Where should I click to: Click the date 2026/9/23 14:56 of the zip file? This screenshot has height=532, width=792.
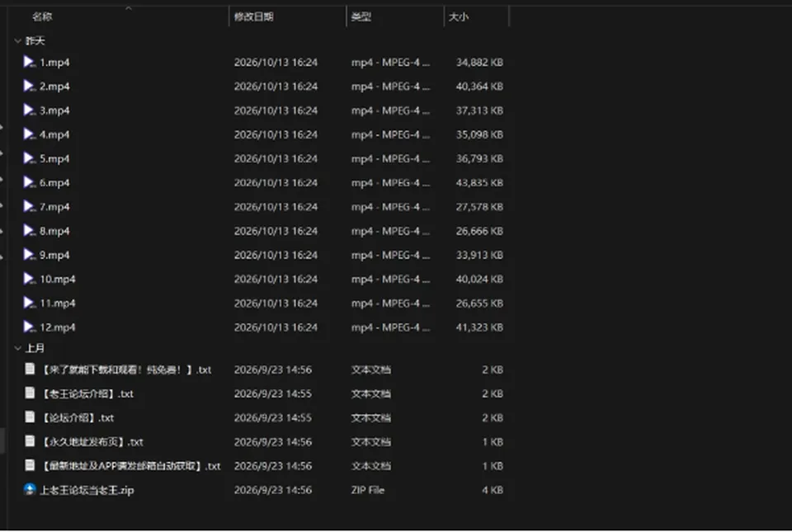click(x=273, y=490)
